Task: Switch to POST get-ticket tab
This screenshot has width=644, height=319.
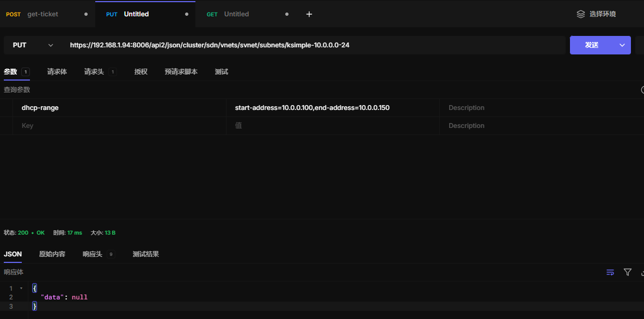Action: coord(42,14)
